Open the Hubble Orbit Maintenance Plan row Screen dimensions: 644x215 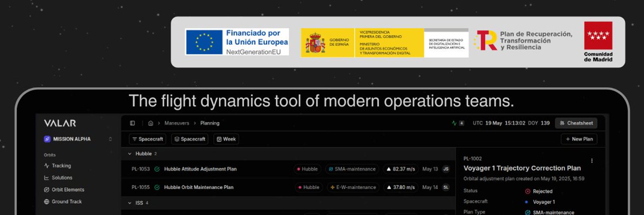click(288, 187)
